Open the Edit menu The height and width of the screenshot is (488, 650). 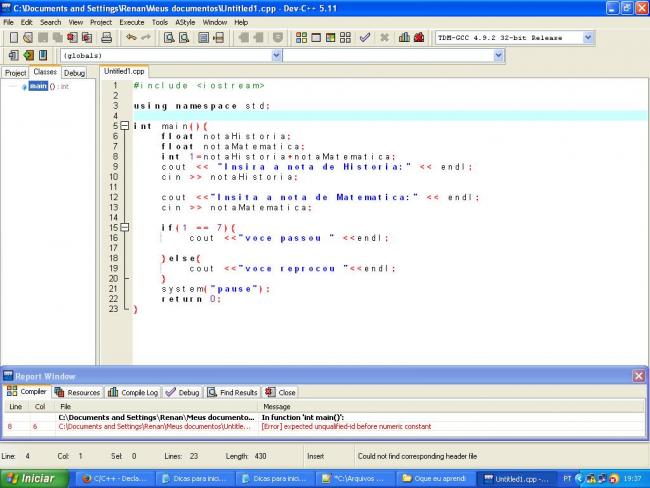pos(27,22)
